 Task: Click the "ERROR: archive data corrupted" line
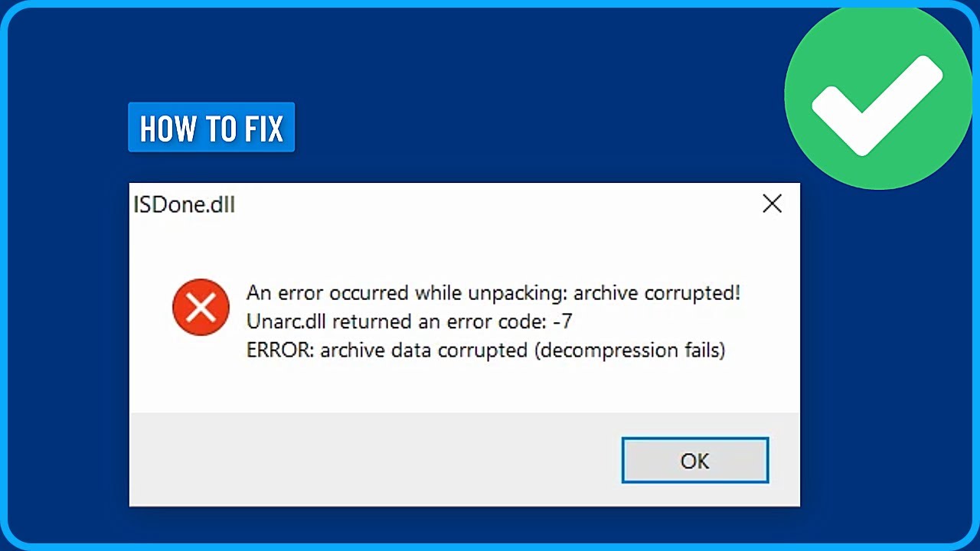[485, 350]
